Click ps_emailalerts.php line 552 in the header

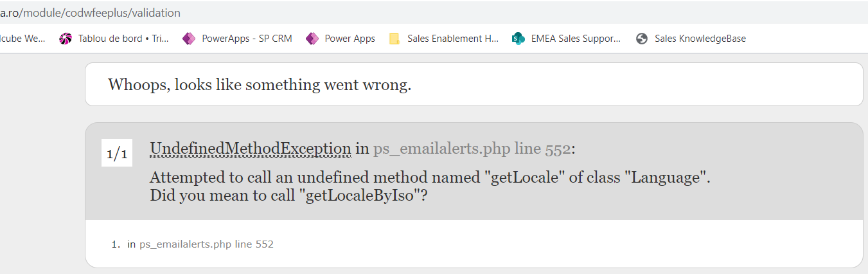coord(472,149)
